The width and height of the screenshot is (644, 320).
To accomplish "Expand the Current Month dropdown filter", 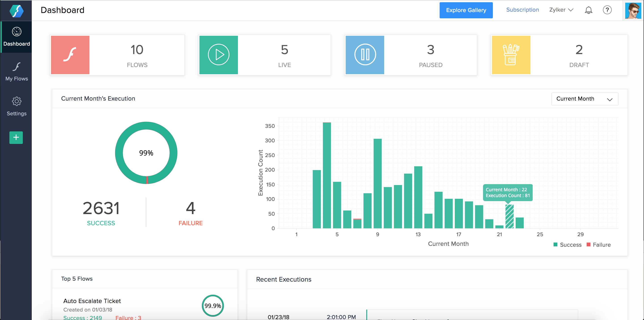I will 584,99.
